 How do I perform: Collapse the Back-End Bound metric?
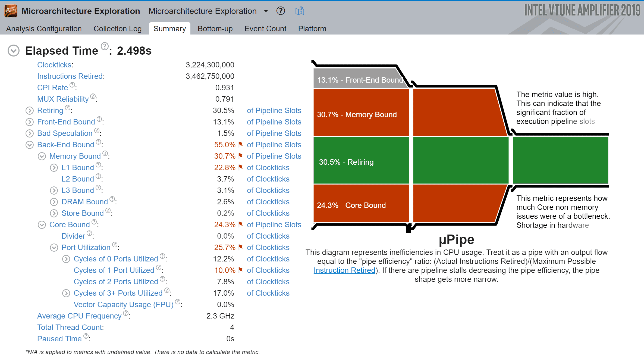[29, 145]
